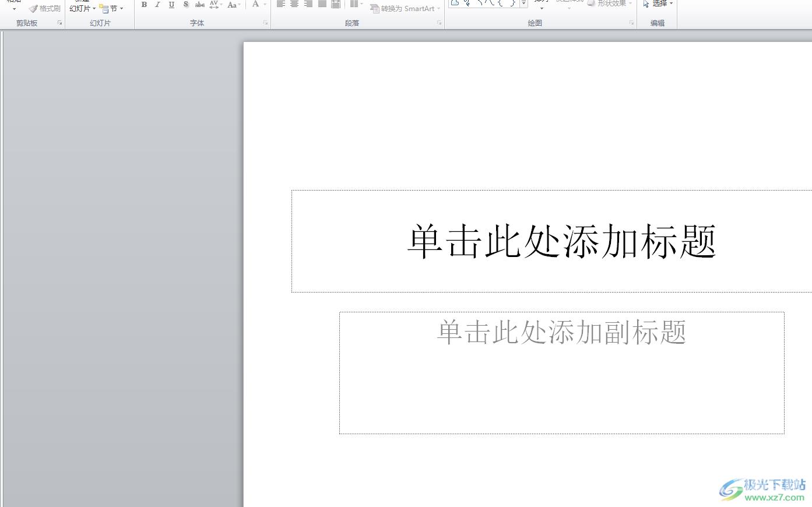
Task: Launch the Drawing (绘图) dialog launcher
Action: click(631, 23)
